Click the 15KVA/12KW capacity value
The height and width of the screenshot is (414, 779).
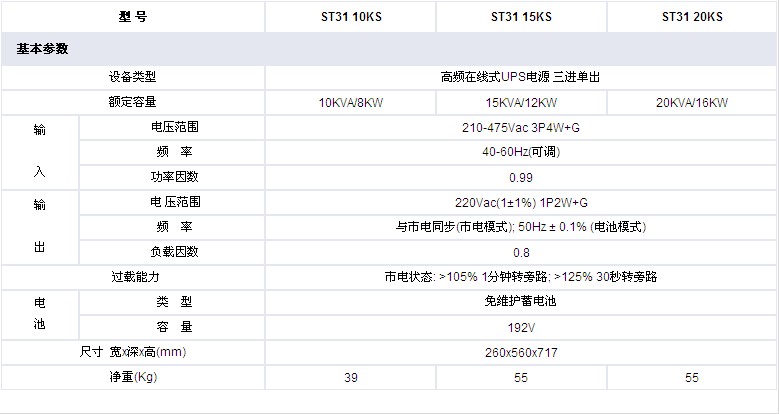pos(521,103)
